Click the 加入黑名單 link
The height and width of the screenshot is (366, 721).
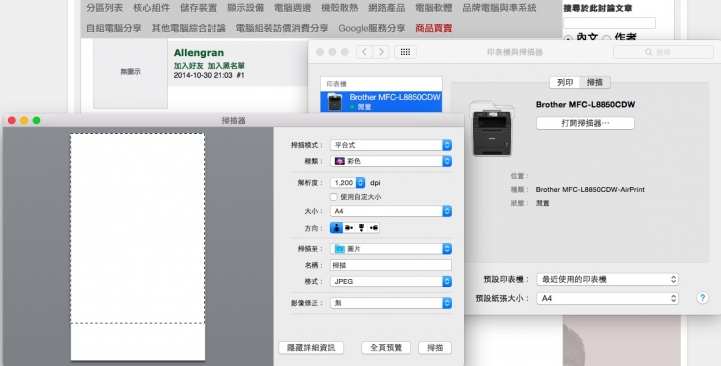[226, 66]
